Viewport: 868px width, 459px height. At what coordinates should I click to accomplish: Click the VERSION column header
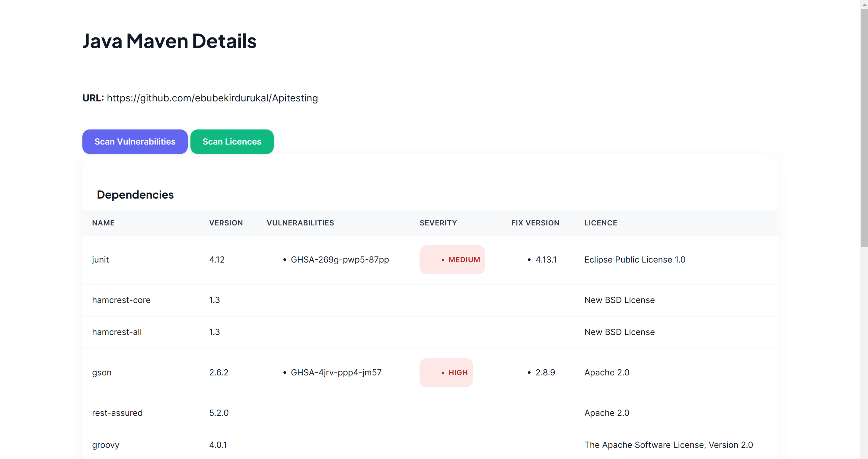(226, 223)
